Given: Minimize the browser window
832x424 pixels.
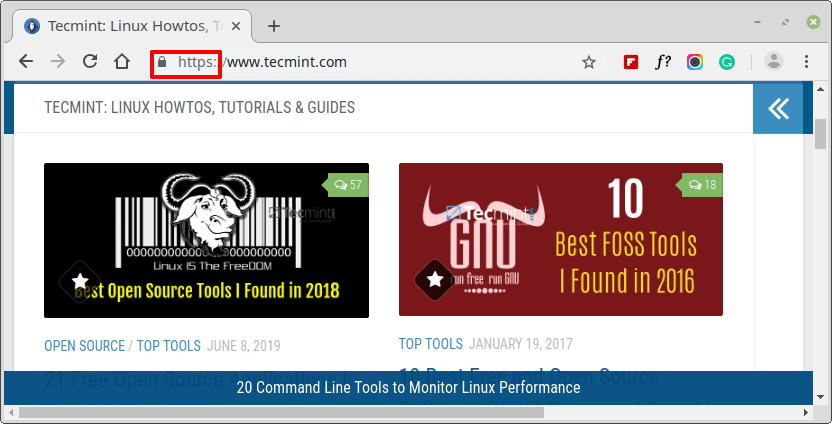Looking at the screenshot, I should point(758,22).
